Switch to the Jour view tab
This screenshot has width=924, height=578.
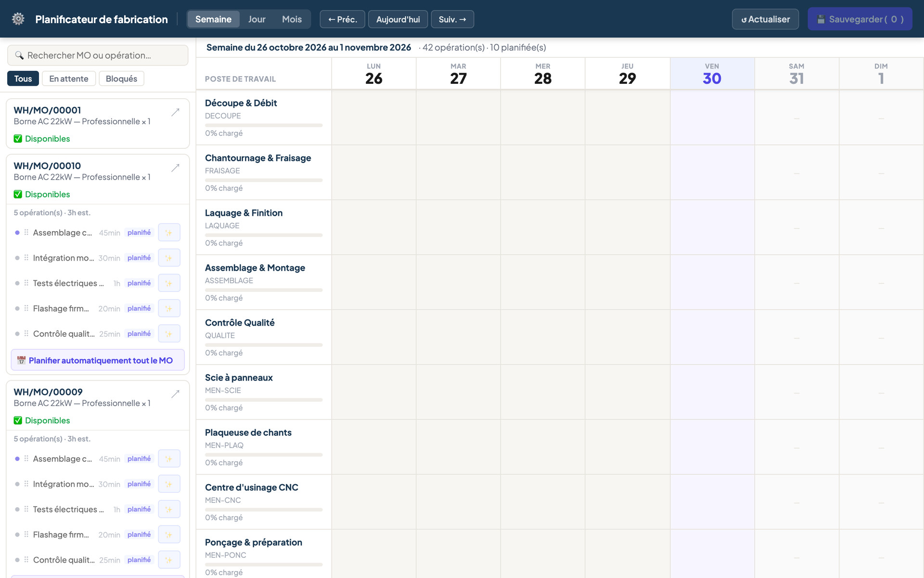[x=257, y=19]
